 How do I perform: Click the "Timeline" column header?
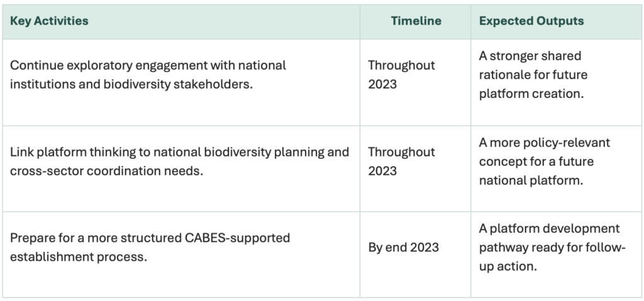click(416, 21)
